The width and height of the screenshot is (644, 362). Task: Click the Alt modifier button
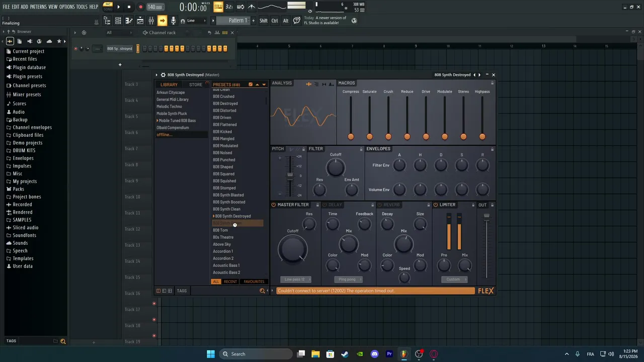(x=286, y=21)
